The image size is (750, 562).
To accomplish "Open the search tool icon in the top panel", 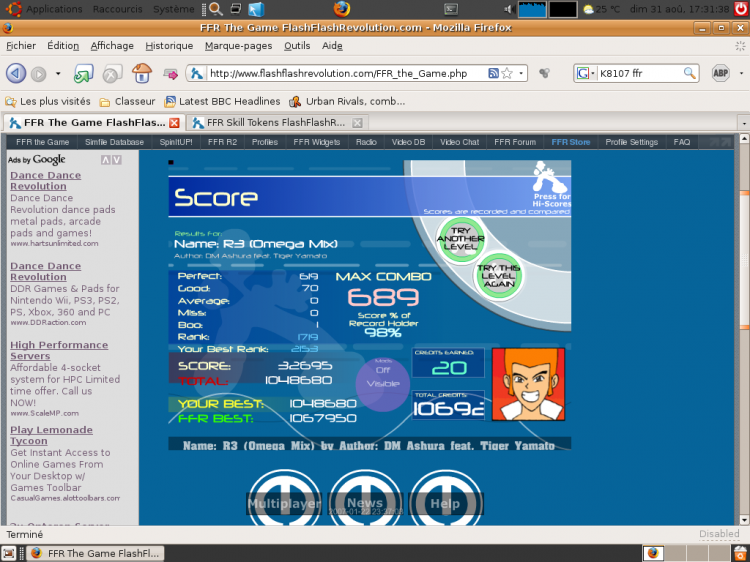I will [x=216, y=9].
